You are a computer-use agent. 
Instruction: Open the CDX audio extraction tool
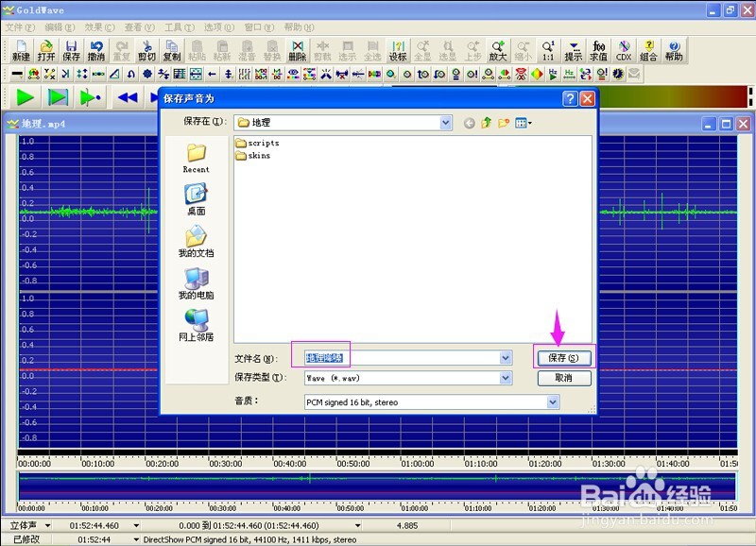(x=624, y=51)
